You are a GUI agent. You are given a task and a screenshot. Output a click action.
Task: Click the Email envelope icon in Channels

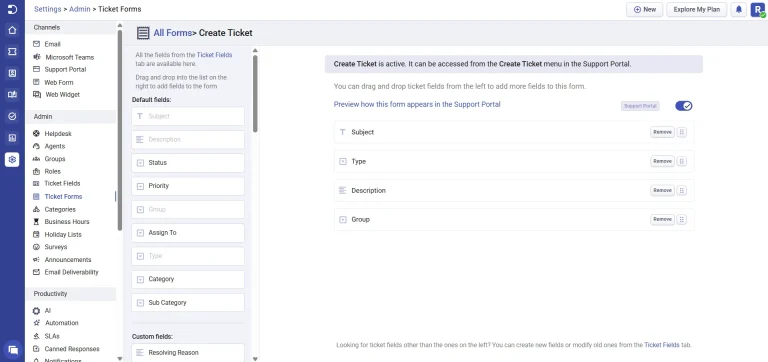click(x=36, y=44)
